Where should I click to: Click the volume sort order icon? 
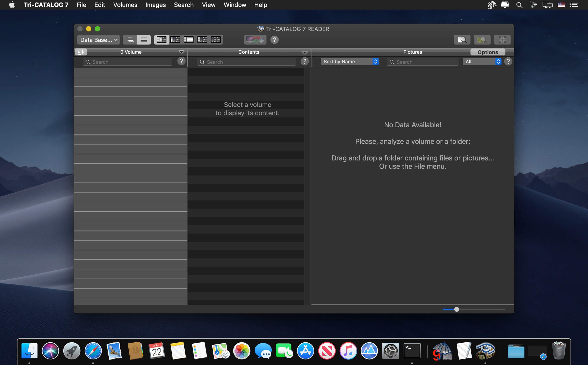[81, 52]
